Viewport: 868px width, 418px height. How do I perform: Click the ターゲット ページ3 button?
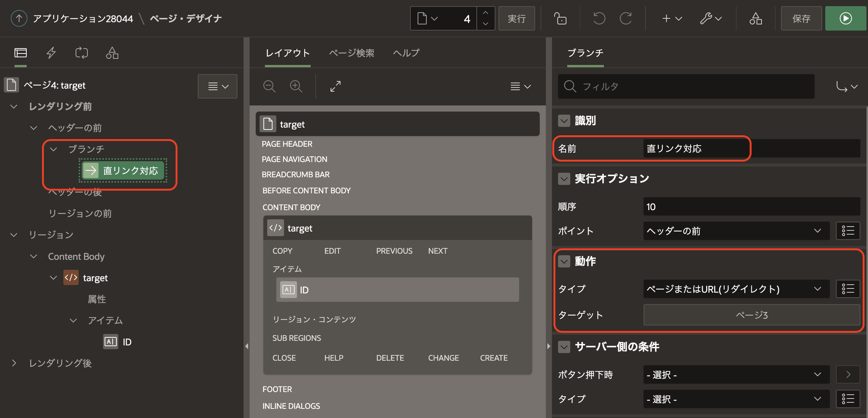click(752, 315)
